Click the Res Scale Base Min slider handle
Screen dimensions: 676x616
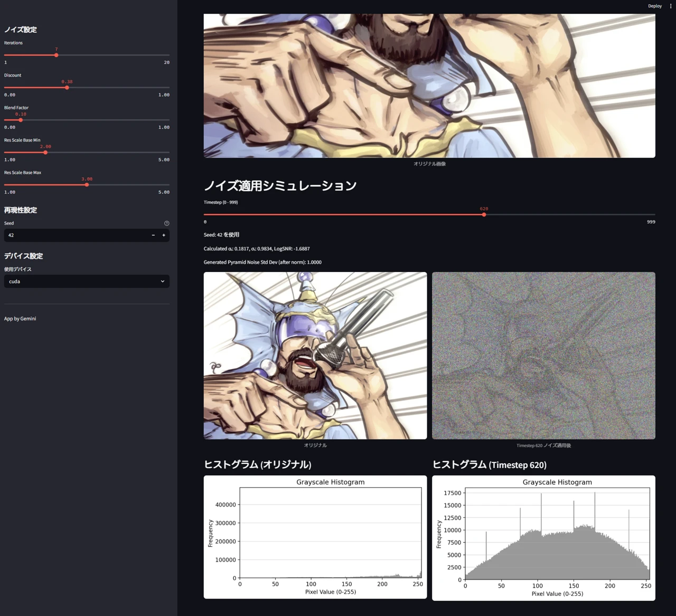click(x=45, y=153)
